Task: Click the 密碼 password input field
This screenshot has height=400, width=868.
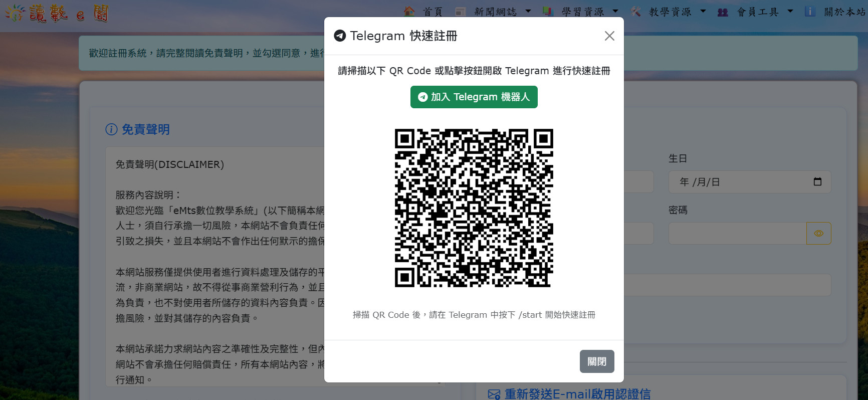Action: point(737,234)
